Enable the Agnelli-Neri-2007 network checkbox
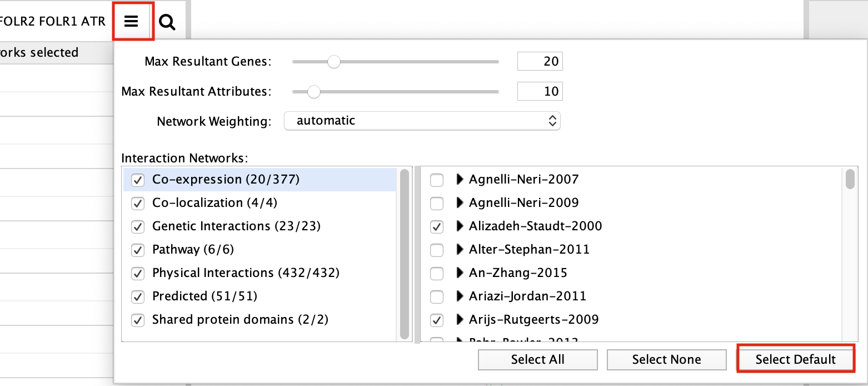This screenshot has height=386, width=868. [437, 180]
